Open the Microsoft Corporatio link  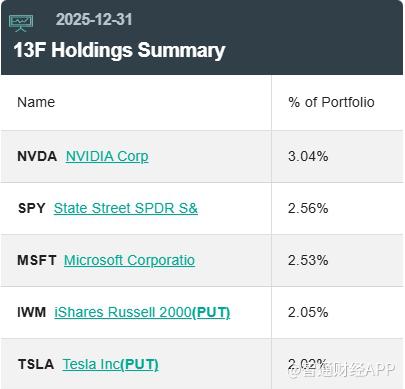(129, 260)
